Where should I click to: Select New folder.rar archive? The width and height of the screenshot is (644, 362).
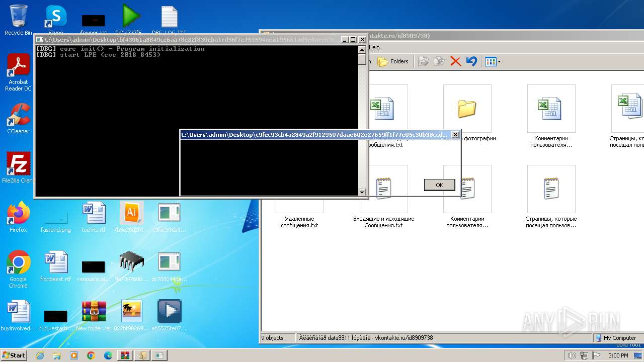tap(94, 316)
